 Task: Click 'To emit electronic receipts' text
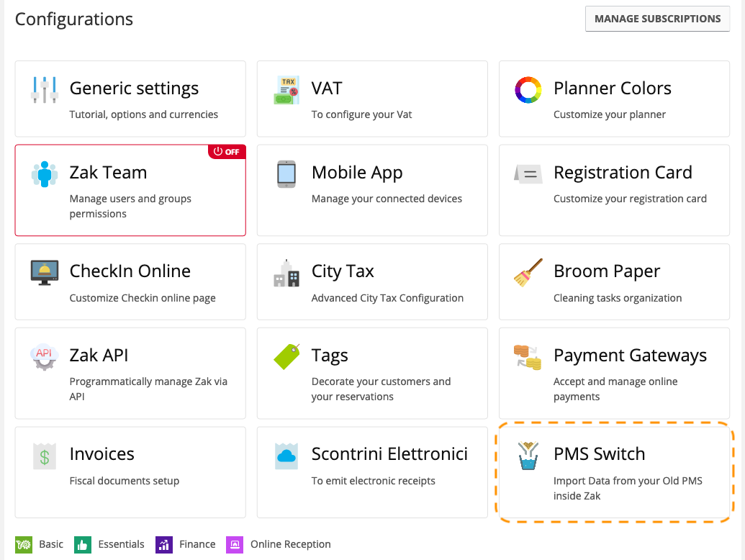373,481
